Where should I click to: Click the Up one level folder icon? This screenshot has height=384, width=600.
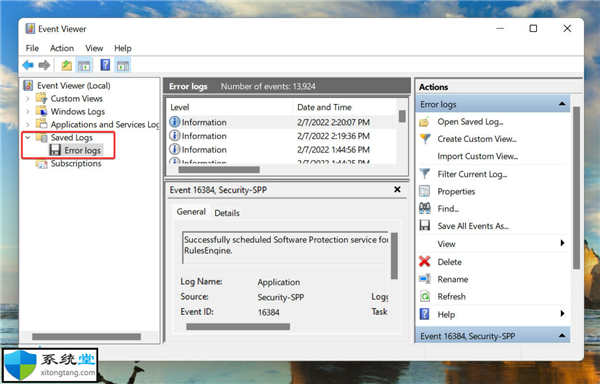pos(67,65)
